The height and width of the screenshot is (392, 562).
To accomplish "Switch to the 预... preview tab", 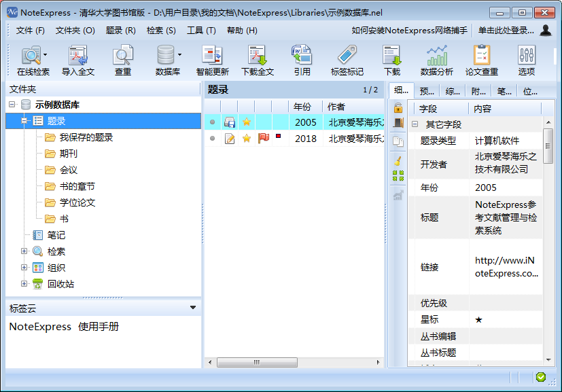I will pyautogui.click(x=427, y=91).
